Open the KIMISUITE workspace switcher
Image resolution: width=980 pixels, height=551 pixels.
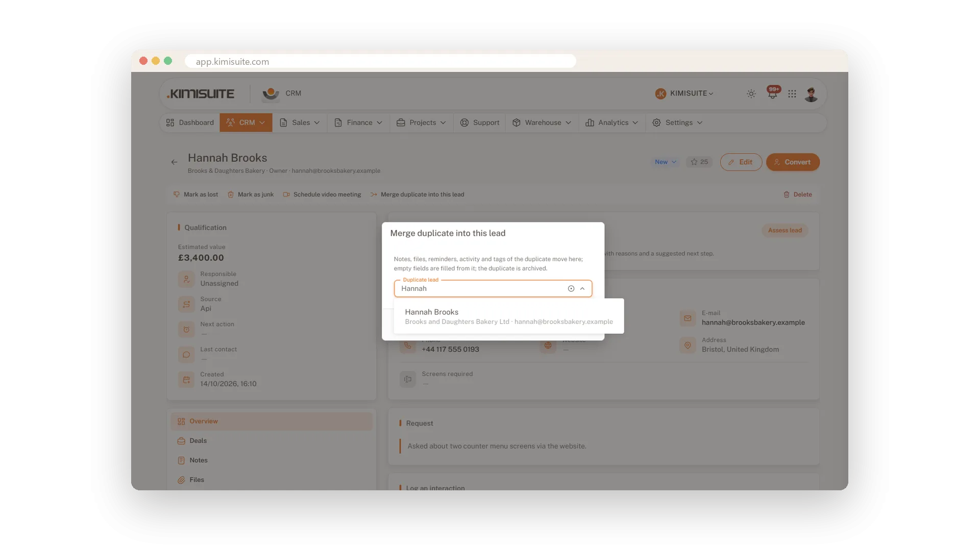point(684,93)
